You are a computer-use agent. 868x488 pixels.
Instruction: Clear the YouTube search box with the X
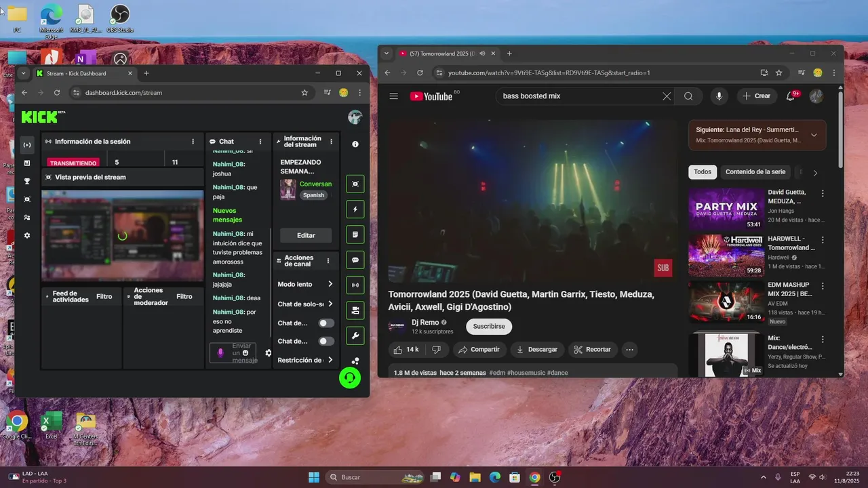tap(667, 96)
